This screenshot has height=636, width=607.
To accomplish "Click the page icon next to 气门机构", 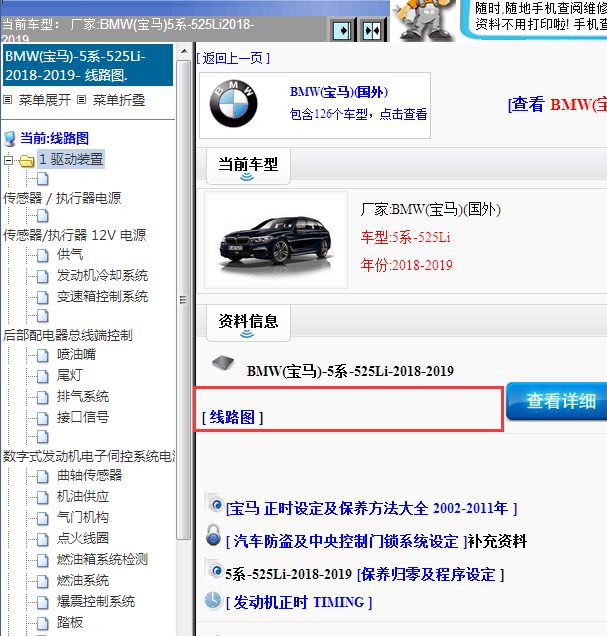I will (43, 518).
